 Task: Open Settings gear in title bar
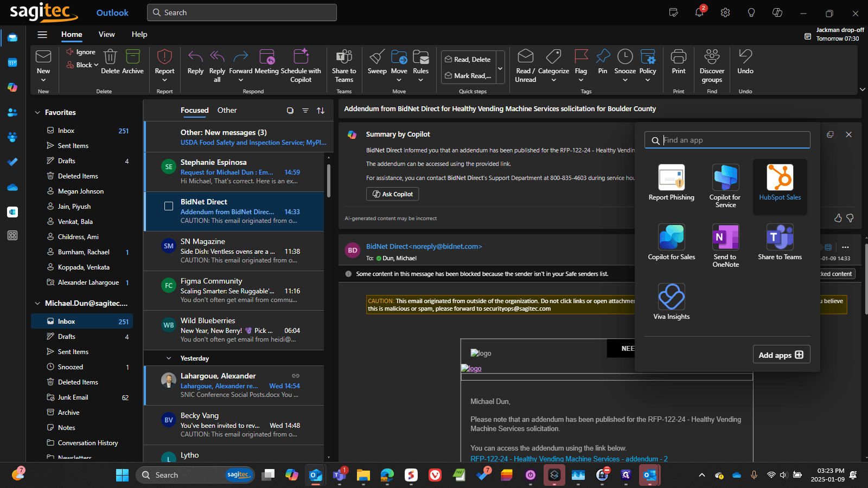725,12
